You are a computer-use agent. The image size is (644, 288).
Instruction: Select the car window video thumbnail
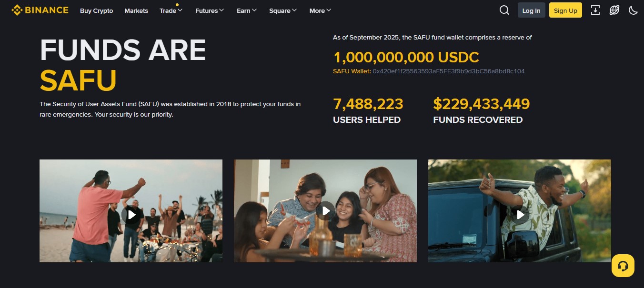[520, 211]
